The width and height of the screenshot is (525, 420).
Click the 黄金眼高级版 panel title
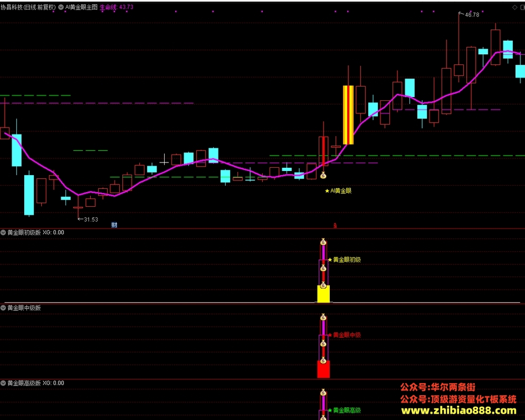[x=24, y=383]
